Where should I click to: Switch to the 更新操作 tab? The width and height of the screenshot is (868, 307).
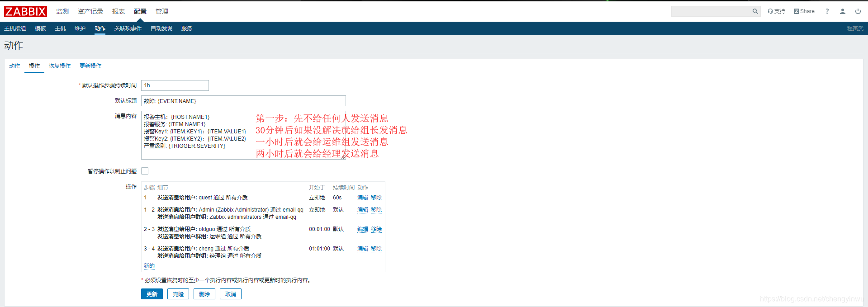(x=90, y=66)
